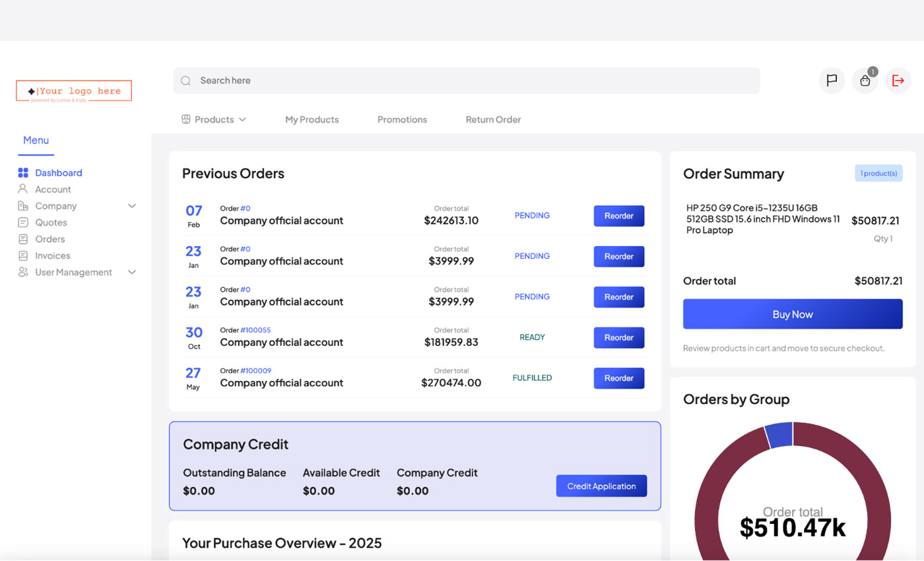This screenshot has height=561, width=924.
Task: Click the READY order status
Action: [532, 337]
